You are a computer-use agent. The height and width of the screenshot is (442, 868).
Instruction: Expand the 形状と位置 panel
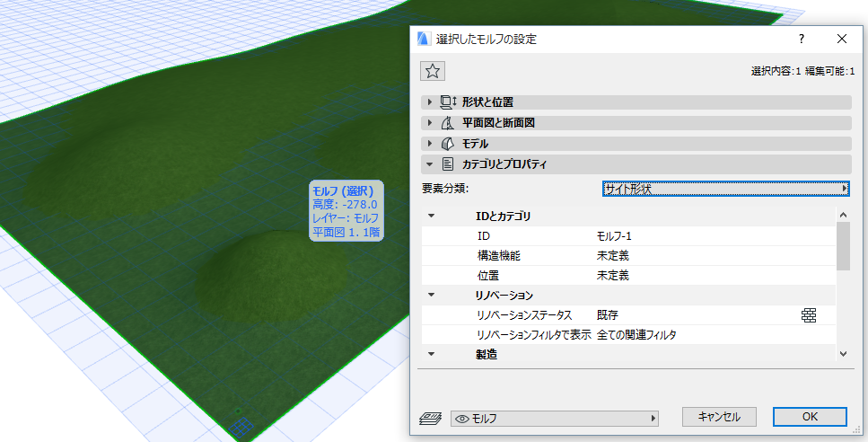tap(430, 102)
